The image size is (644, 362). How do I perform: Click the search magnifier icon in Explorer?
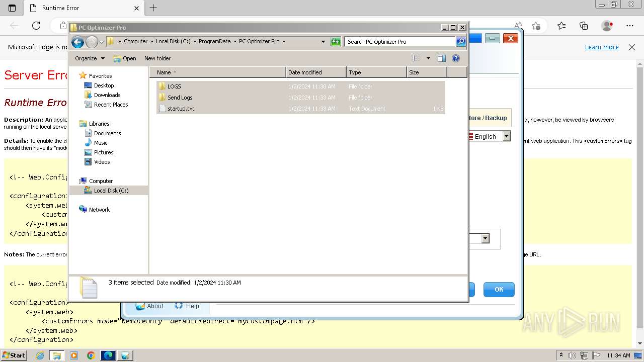click(x=461, y=42)
